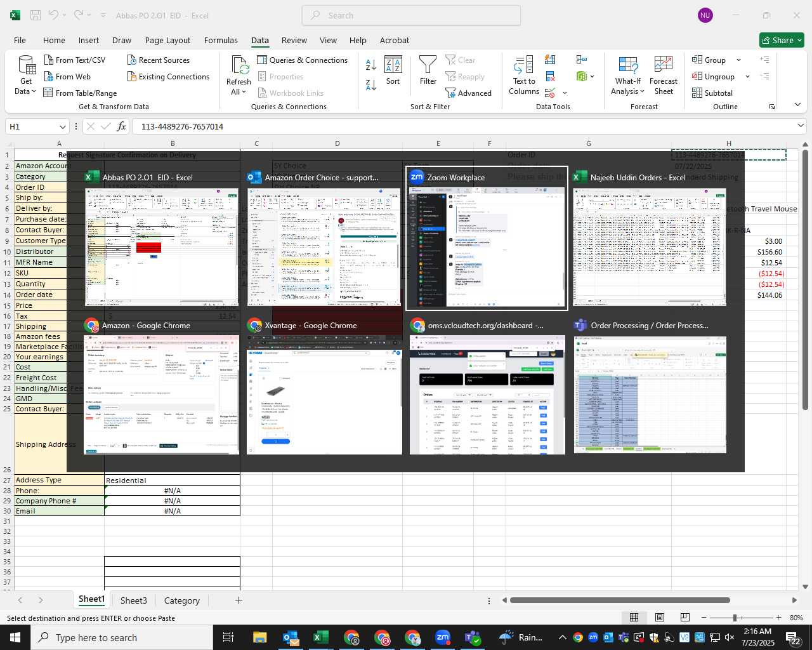This screenshot has width=812, height=650.
Task: Click zoom out minus button
Action: coord(704,618)
